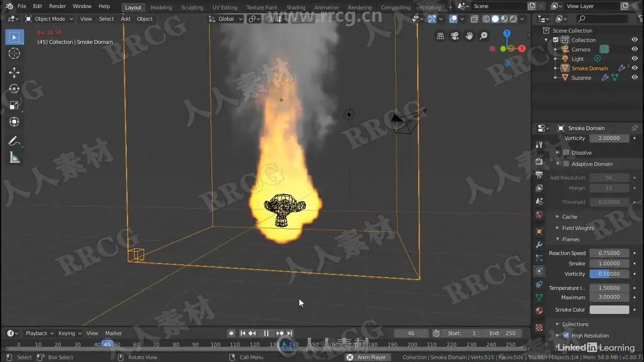Toggle camera view icon
The height and width of the screenshot is (362, 644).
click(x=455, y=36)
